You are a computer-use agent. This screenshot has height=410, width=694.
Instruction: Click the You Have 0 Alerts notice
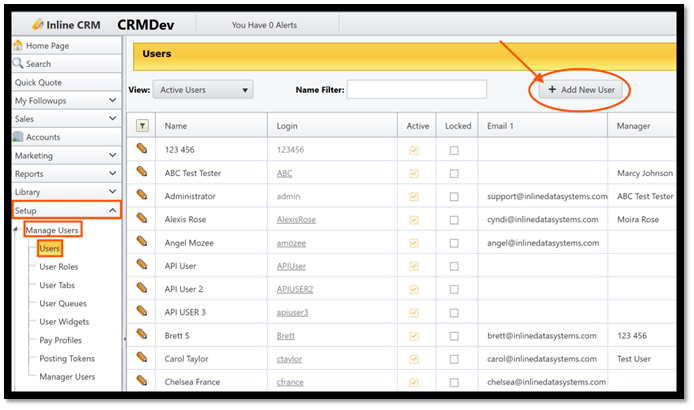[x=264, y=25]
